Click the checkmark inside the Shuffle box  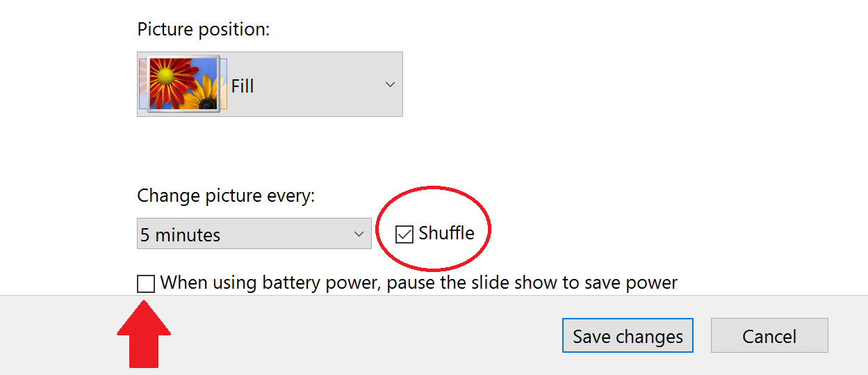(404, 234)
